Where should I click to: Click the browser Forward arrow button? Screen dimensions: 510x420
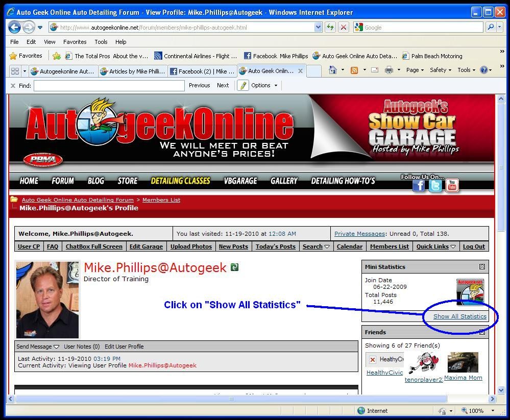point(29,27)
